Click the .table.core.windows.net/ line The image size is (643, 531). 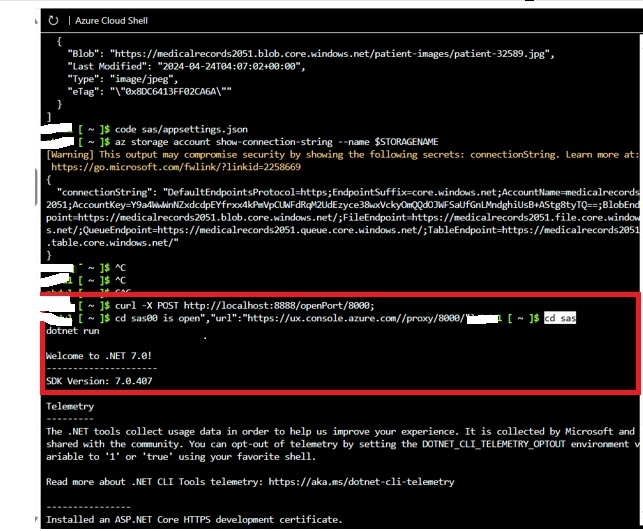click(112, 243)
